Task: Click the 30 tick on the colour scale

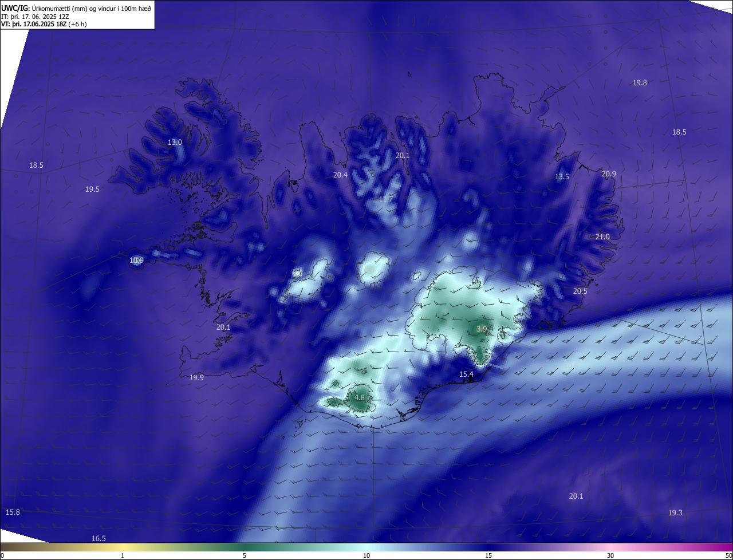Action: pos(610,555)
